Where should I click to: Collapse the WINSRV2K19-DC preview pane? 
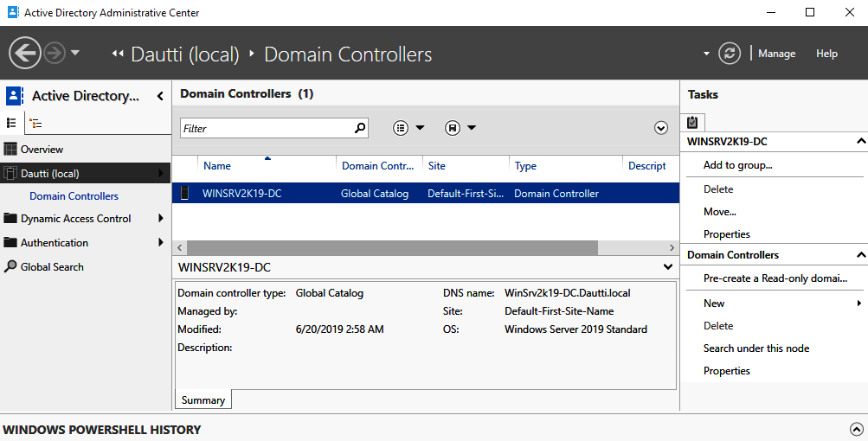pos(668,267)
